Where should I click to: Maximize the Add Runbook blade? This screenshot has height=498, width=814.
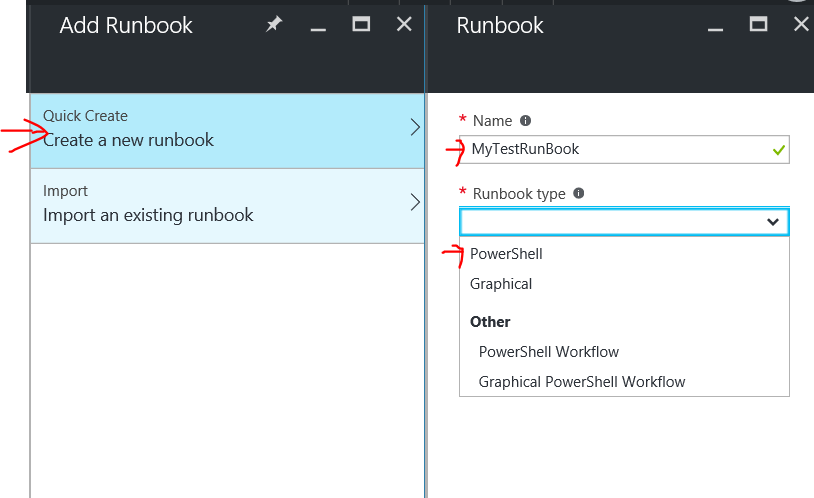361,24
